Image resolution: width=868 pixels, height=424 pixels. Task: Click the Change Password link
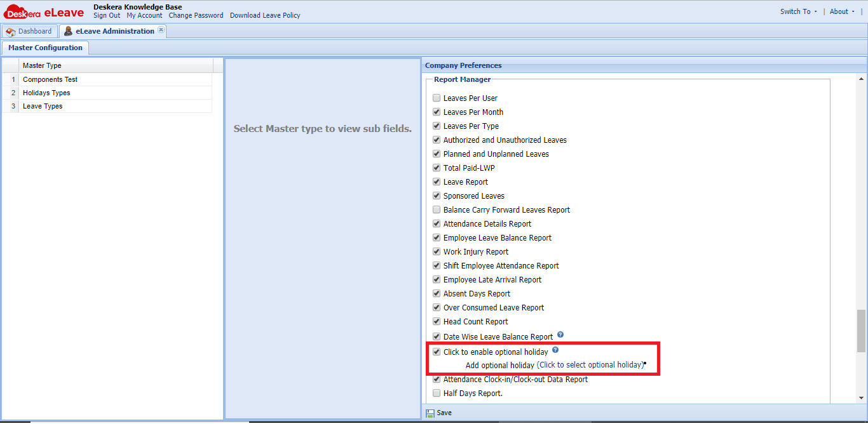[196, 15]
